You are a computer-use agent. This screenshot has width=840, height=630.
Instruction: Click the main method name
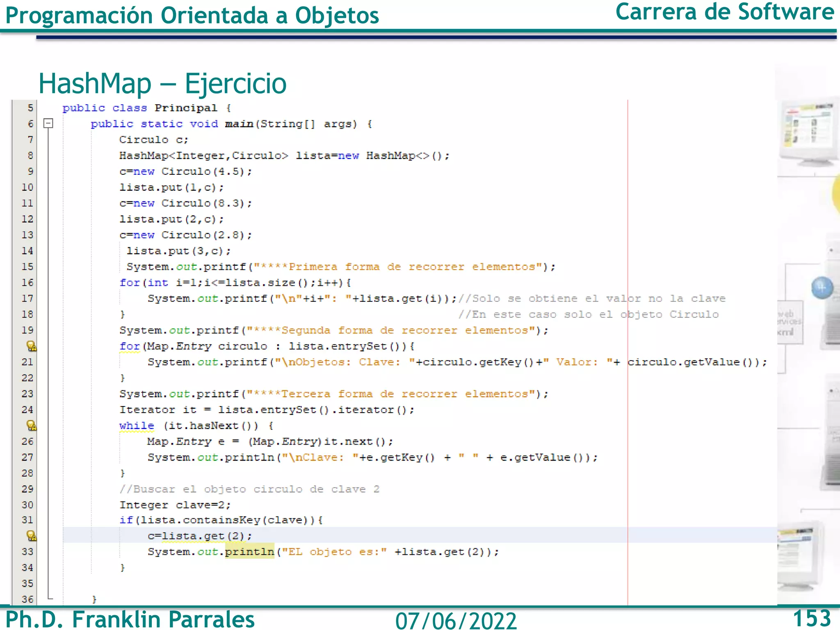[x=239, y=124]
